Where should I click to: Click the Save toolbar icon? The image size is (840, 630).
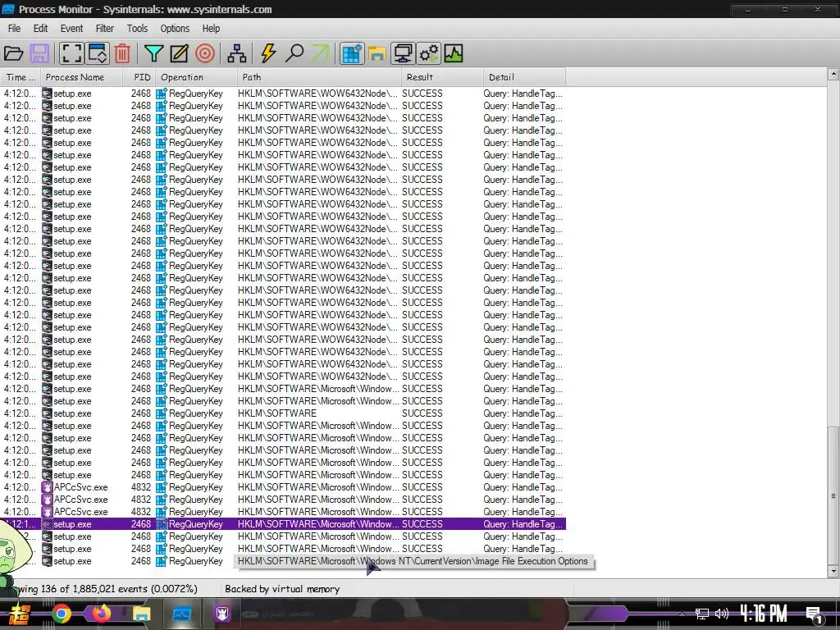(39, 53)
